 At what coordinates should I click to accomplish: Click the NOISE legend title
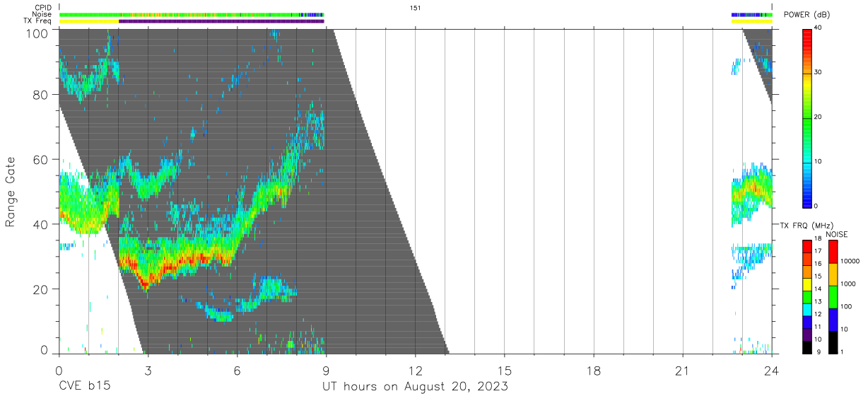[x=836, y=234]
